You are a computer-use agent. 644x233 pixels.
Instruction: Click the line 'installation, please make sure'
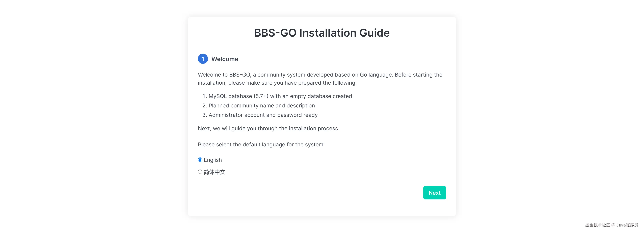point(277,83)
